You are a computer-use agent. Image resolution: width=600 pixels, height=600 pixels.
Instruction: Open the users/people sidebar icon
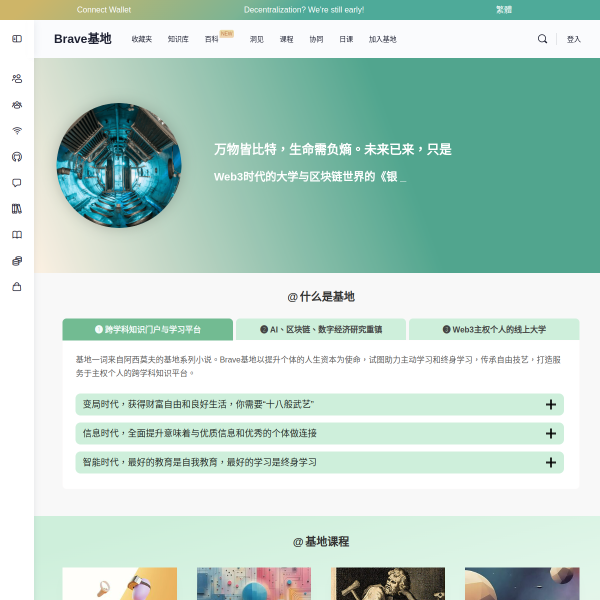pyautogui.click(x=17, y=79)
